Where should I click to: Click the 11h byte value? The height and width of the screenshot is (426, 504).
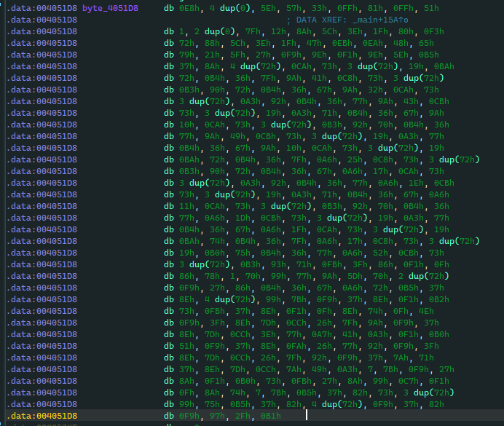click(186, 206)
